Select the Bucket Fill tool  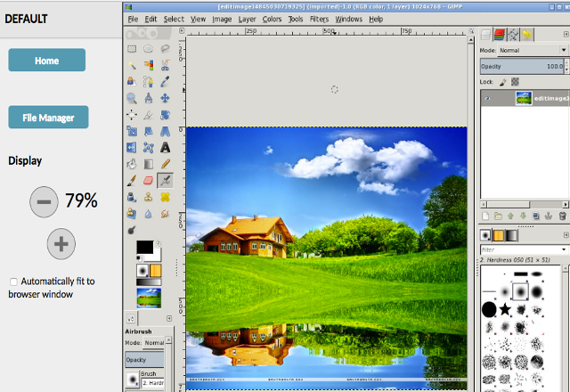(132, 164)
